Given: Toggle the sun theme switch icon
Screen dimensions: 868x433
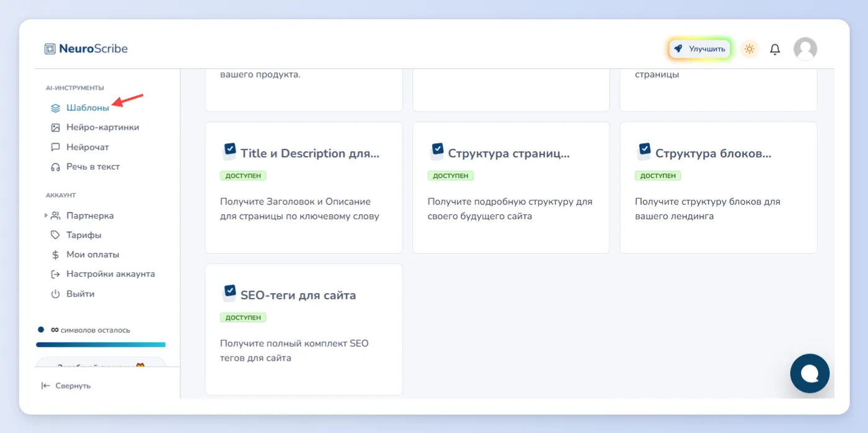Looking at the screenshot, I should tap(750, 49).
